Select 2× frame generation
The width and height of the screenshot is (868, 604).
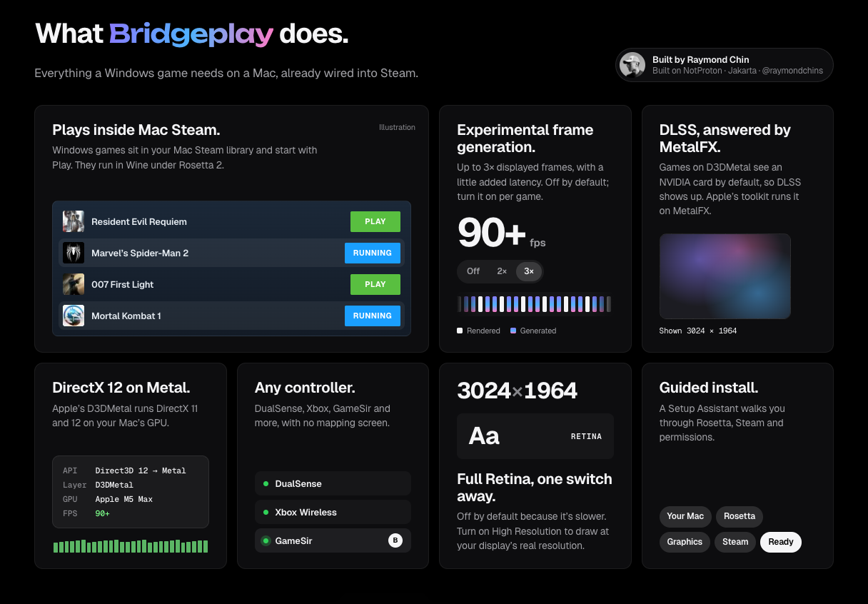502,271
